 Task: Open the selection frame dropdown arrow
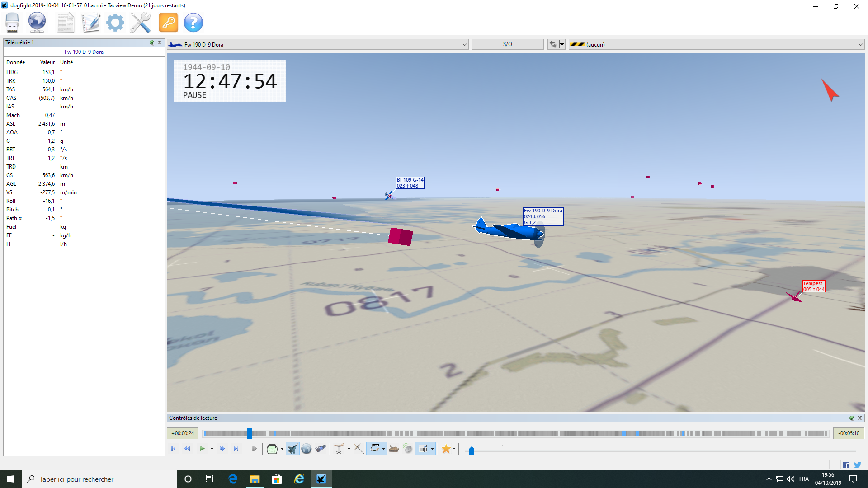(x=433, y=449)
